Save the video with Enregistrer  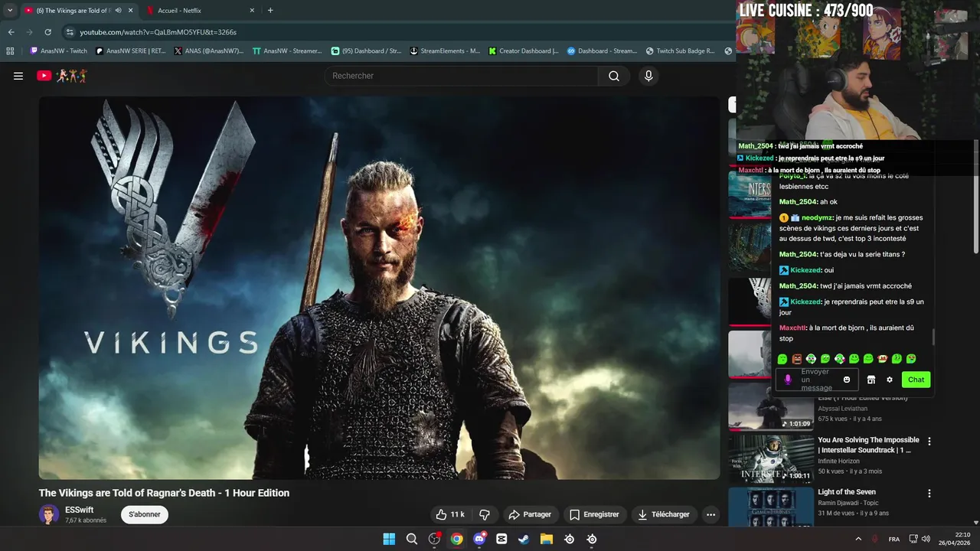(594, 514)
